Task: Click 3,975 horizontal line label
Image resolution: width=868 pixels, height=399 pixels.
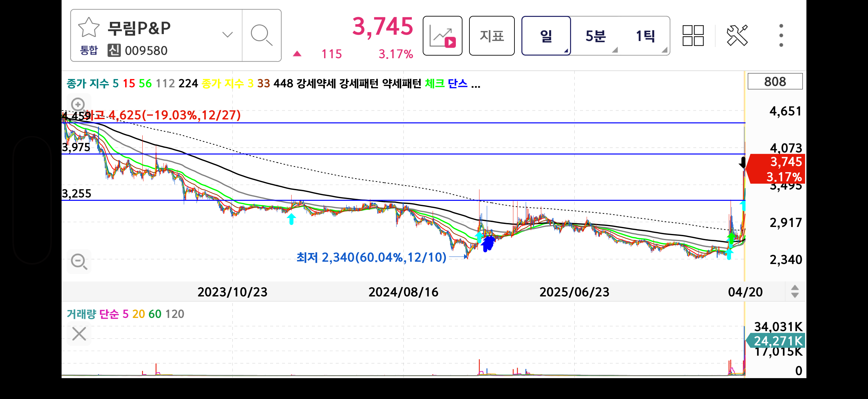Action: [x=76, y=148]
